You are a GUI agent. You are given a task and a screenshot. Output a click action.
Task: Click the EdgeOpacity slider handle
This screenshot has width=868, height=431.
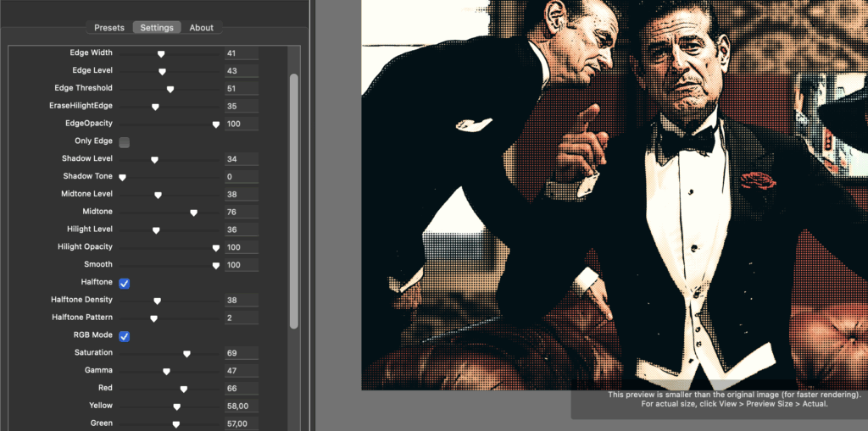[215, 124]
